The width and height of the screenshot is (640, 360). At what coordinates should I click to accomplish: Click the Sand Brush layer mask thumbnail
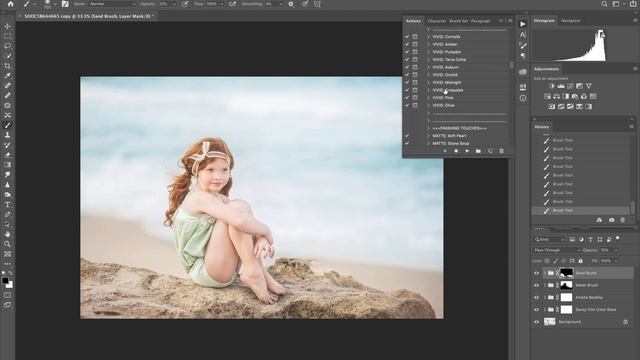click(567, 273)
